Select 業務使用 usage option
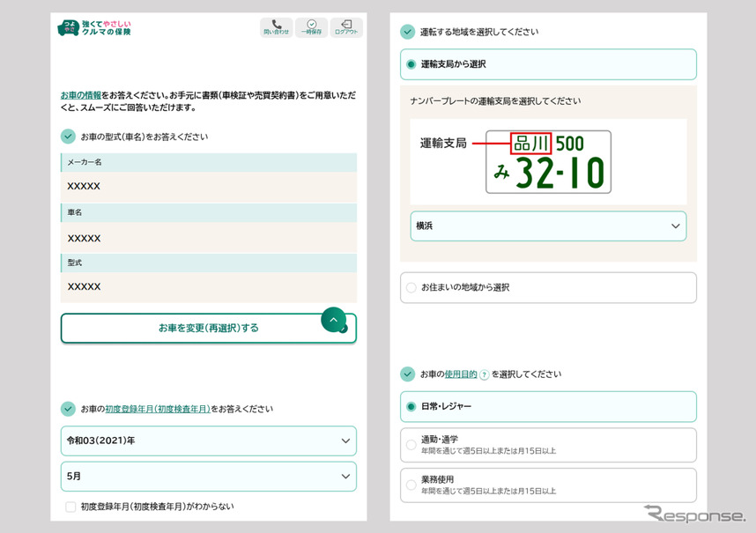 pos(548,485)
